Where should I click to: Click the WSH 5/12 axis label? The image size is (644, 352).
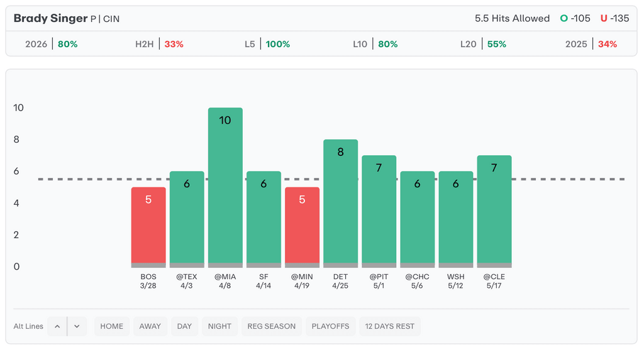(455, 281)
